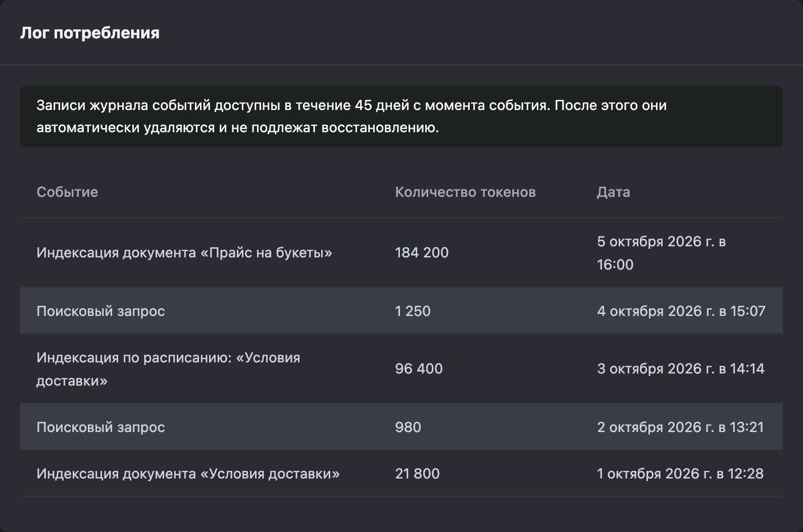
Task: Click the date 1 октября 2026 г. в 12:28
Action: pos(680,473)
